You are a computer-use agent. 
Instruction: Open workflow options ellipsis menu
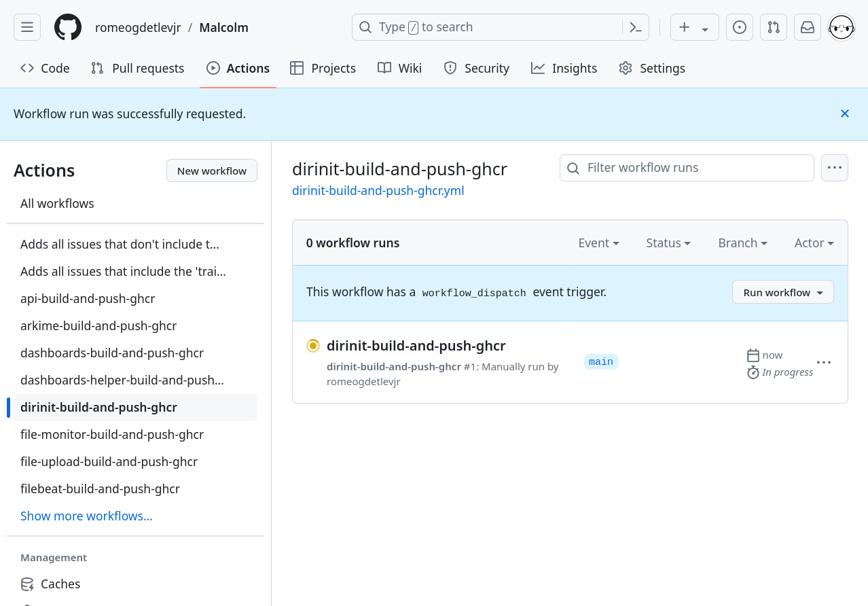point(835,168)
